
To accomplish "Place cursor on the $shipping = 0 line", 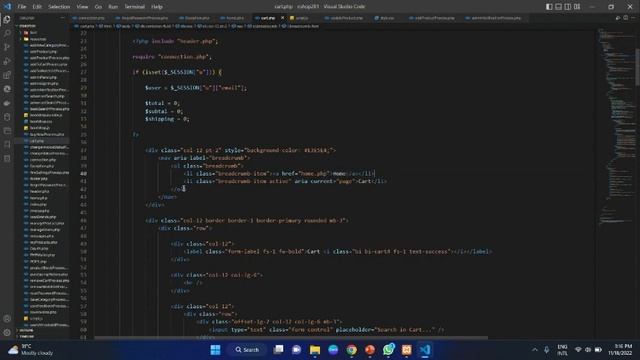I will (x=167, y=119).
